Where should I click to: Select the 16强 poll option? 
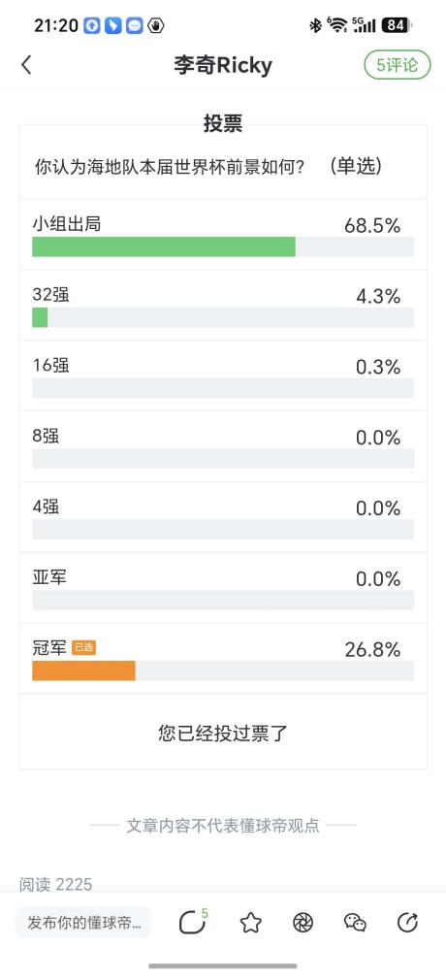click(x=223, y=376)
